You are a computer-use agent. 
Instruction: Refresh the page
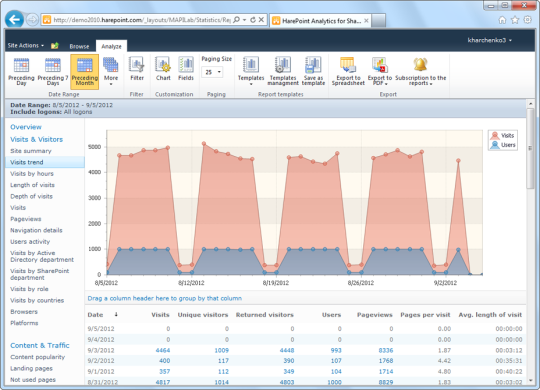[253, 20]
